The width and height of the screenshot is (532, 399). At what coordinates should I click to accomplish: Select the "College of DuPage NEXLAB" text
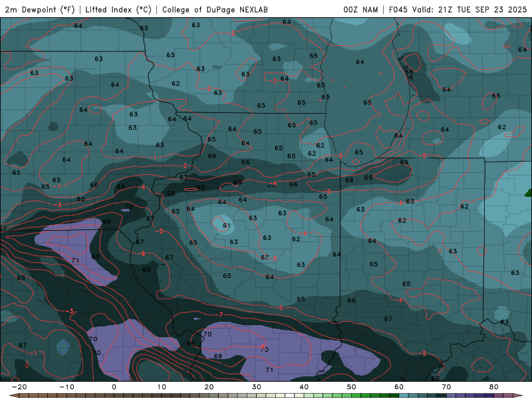[x=215, y=9]
